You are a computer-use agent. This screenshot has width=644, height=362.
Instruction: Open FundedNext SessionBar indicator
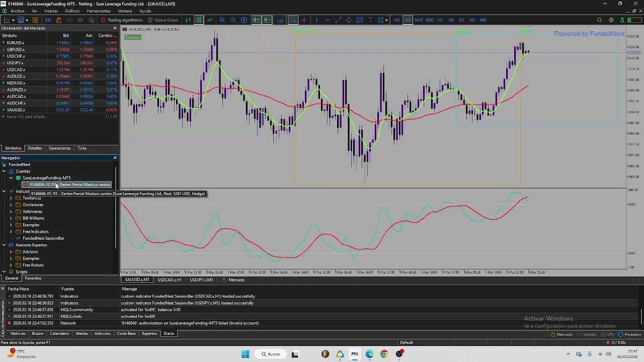click(43, 238)
